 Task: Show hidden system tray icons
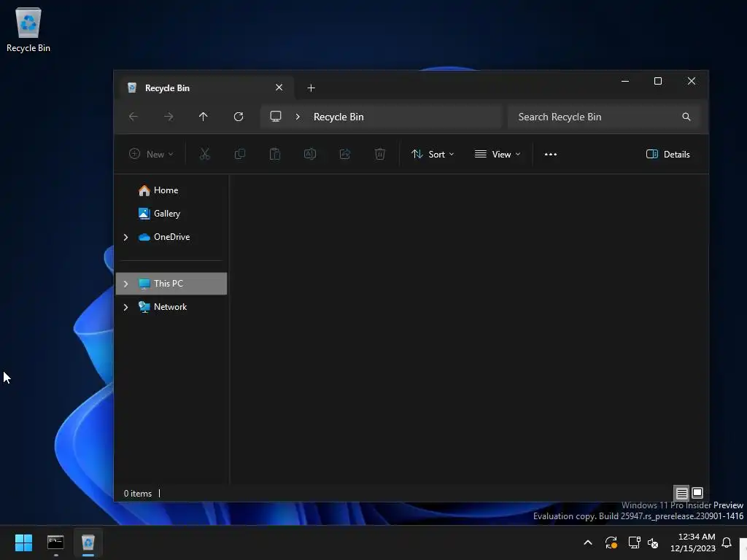[x=589, y=542]
